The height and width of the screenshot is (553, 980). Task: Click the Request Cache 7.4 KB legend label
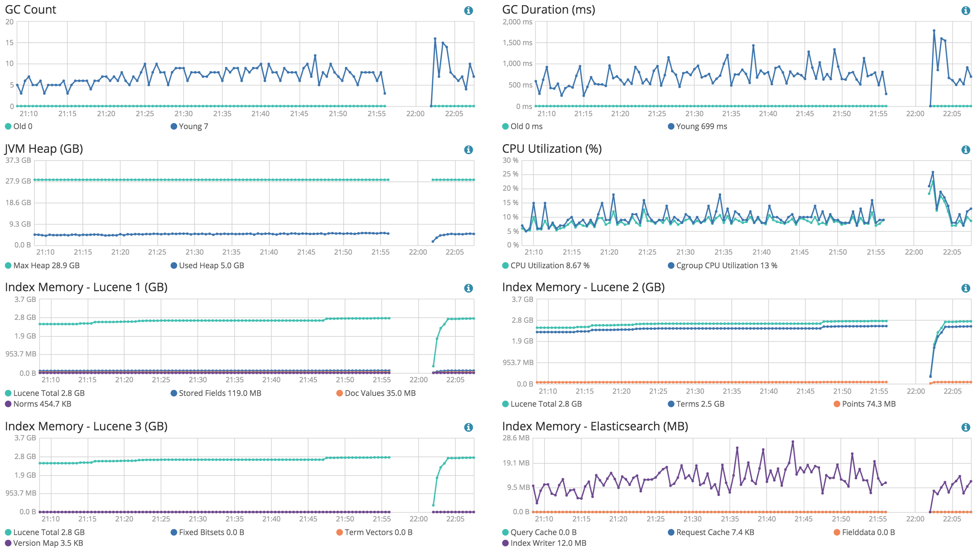[715, 533]
